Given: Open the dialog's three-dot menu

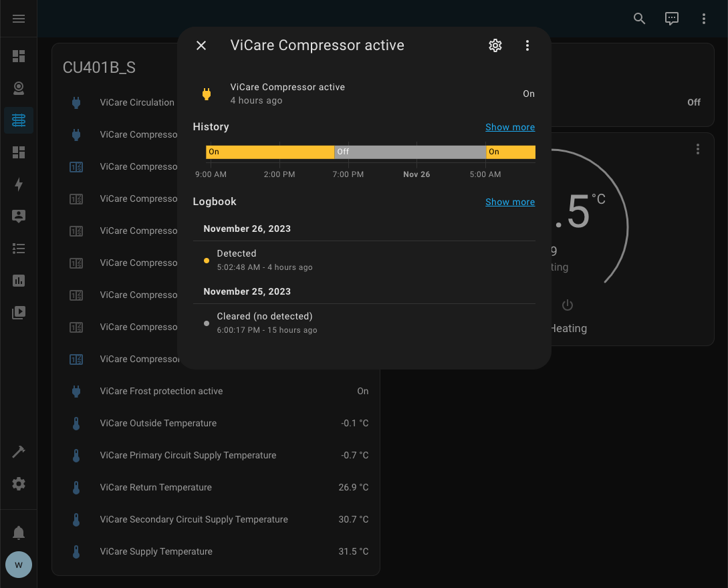Looking at the screenshot, I should tap(527, 45).
